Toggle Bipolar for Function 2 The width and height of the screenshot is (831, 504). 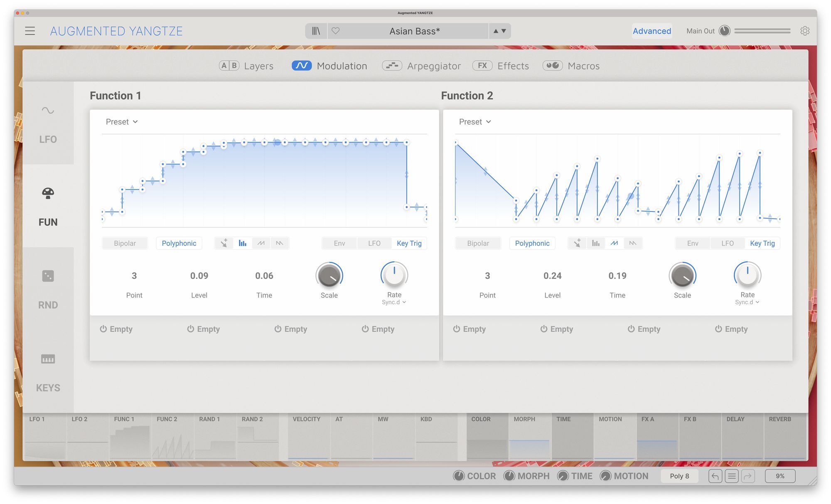pyautogui.click(x=478, y=243)
